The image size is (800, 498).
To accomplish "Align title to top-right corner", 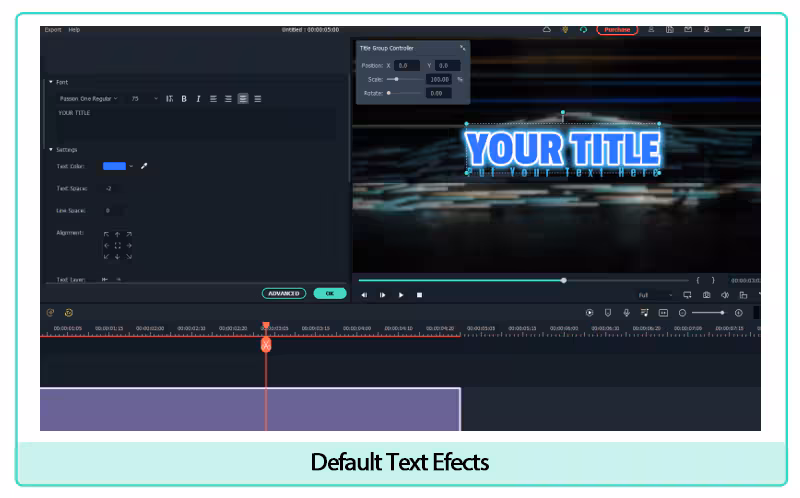I will click(x=129, y=234).
